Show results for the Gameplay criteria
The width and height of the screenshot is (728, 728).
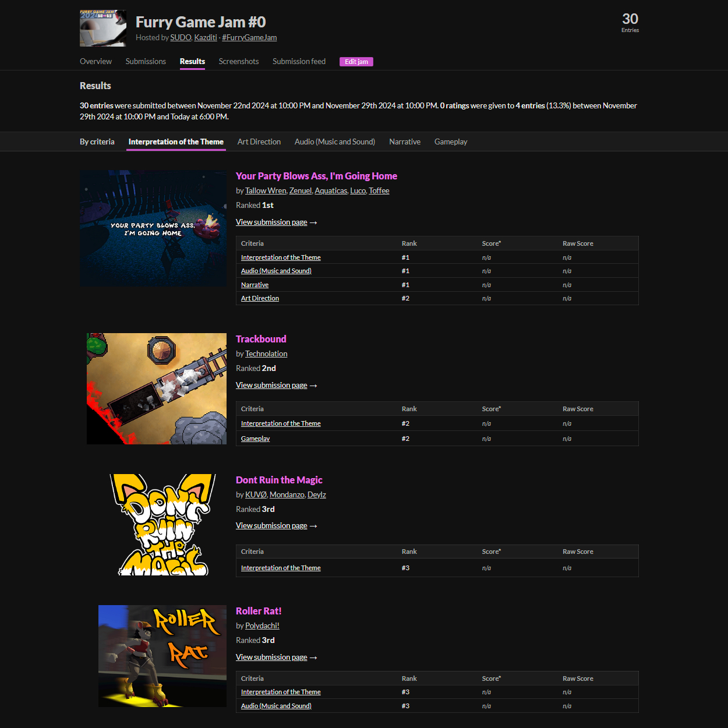pos(451,142)
